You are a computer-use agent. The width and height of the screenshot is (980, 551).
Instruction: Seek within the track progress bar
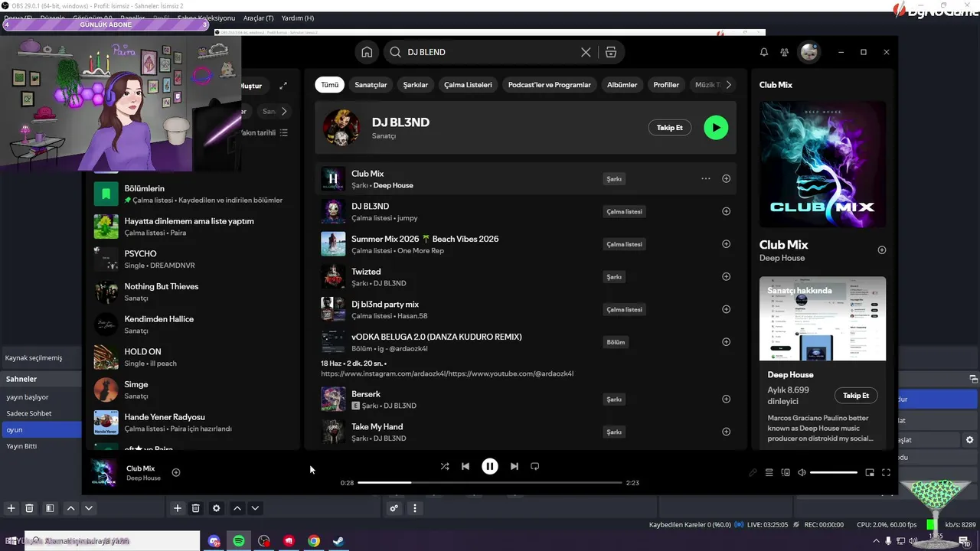tap(490, 483)
